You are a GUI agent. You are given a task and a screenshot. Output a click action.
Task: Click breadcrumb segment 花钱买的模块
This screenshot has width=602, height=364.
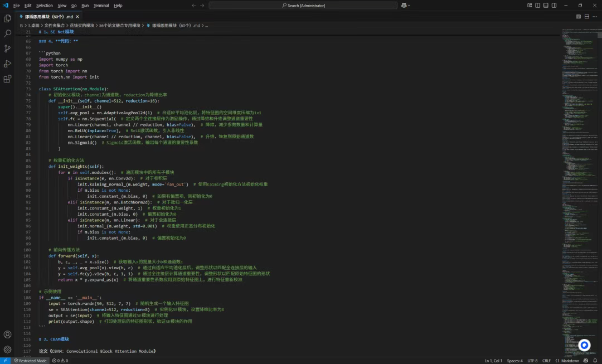pos(82,25)
